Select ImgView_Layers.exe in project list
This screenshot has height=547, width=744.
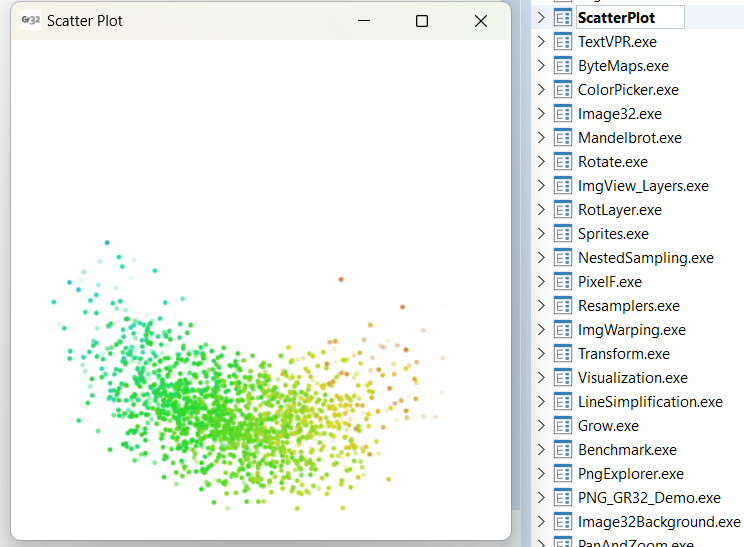643,186
